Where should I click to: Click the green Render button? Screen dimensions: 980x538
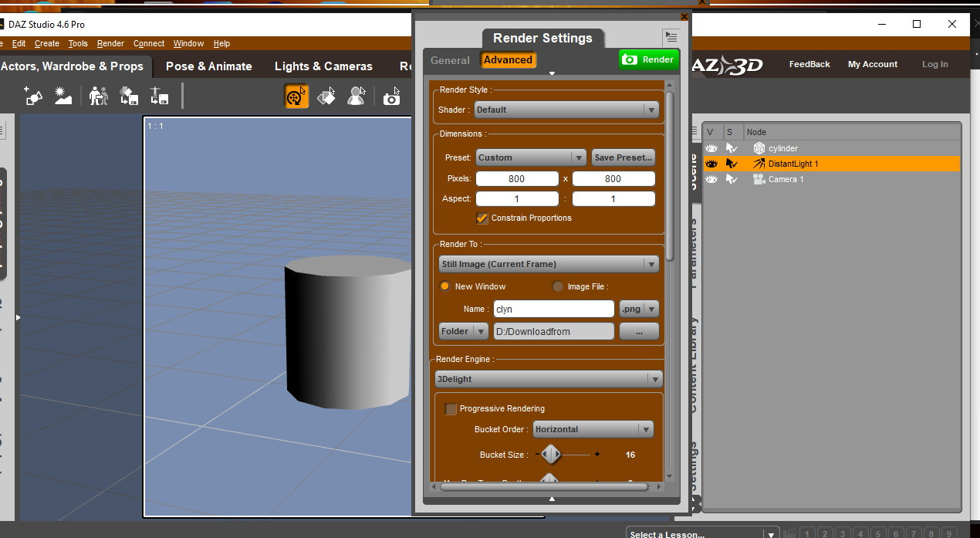649,59
